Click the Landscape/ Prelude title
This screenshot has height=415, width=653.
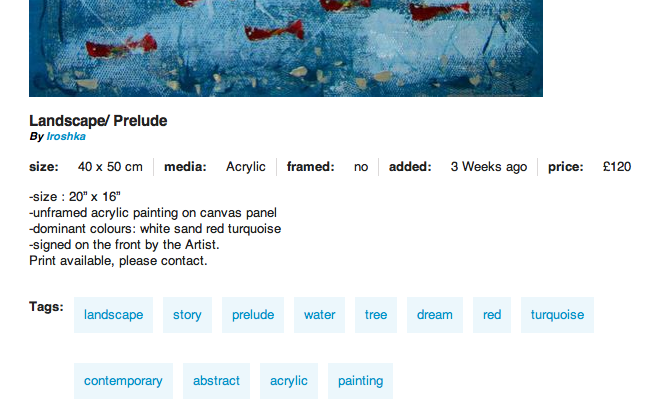pyautogui.click(x=98, y=121)
